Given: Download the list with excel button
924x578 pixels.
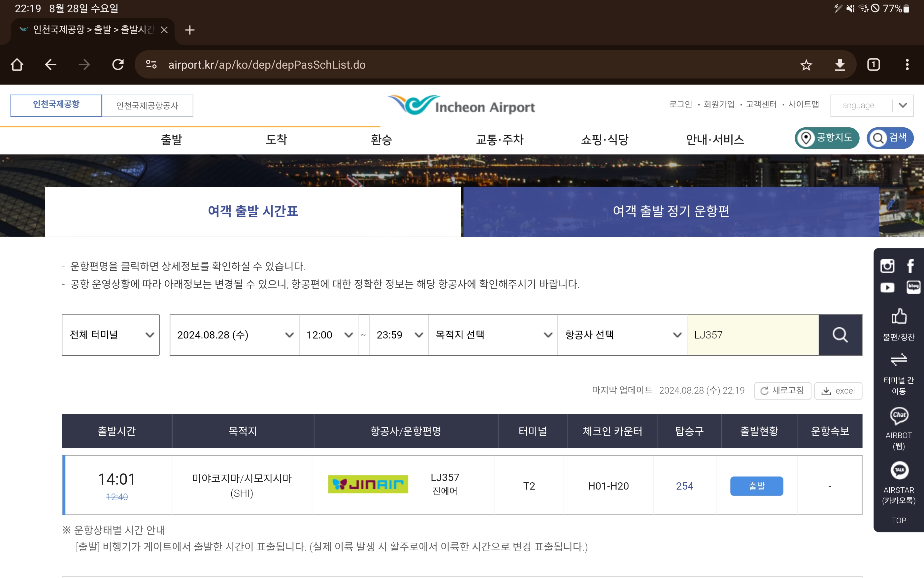Looking at the screenshot, I should [x=838, y=391].
